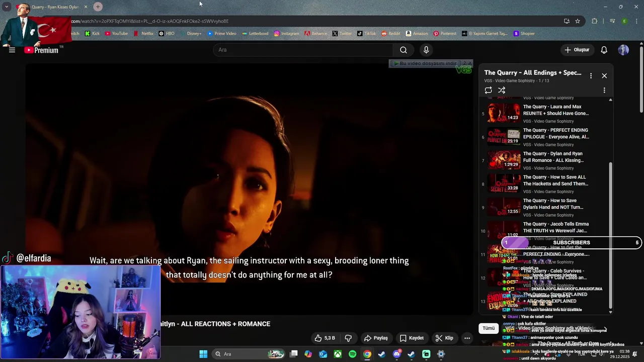This screenshot has height=362, width=644.
Task: Start voice search with microphone icon
Action: tap(426, 50)
